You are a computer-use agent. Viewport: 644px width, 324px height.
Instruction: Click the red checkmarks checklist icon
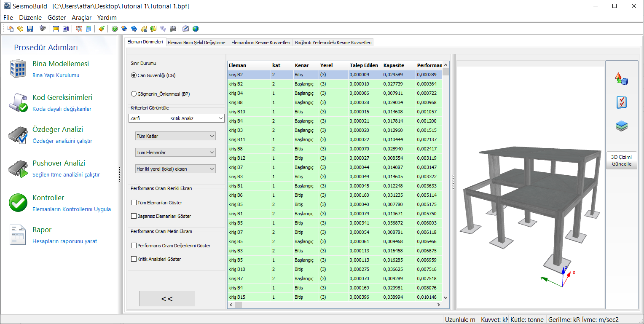coord(622,102)
